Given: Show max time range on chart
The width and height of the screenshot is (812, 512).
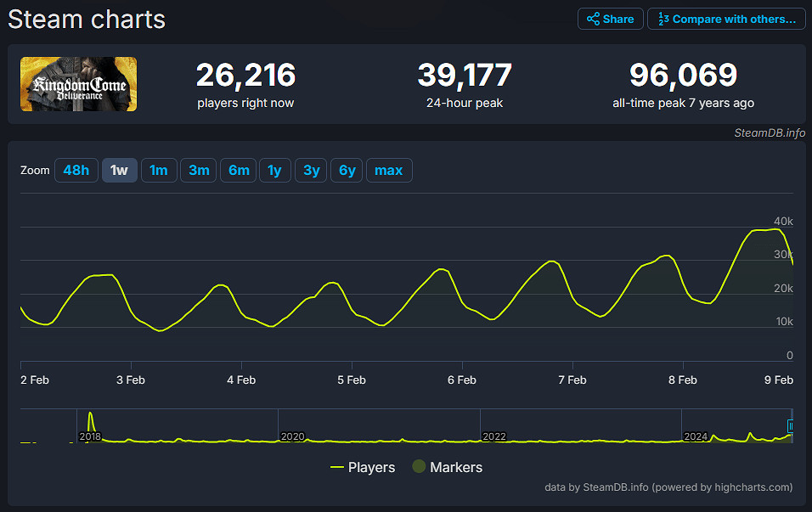Looking at the screenshot, I should [x=388, y=171].
